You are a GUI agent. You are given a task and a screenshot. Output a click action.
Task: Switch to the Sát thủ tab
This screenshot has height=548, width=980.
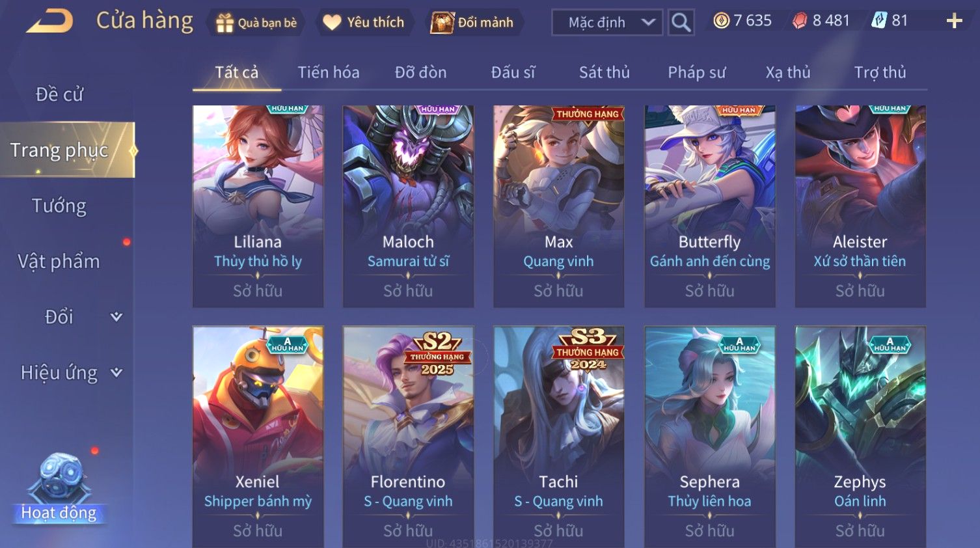tap(605, 72)
